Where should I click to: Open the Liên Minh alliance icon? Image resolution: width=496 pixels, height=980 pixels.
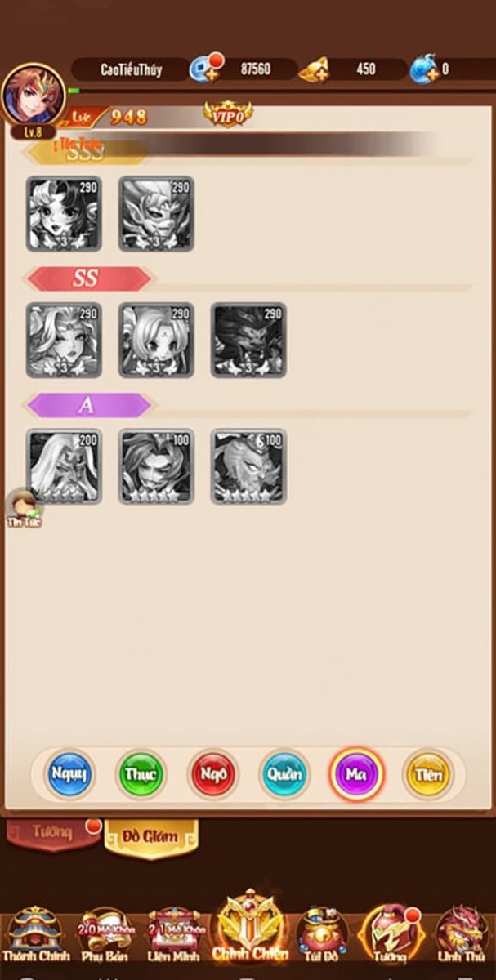click(x=174, y=933)
